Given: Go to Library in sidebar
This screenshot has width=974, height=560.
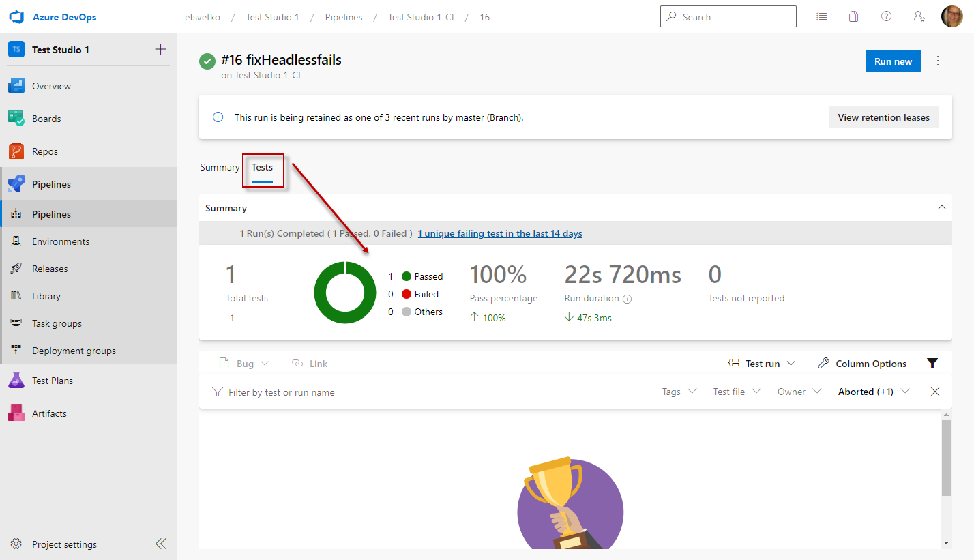Looking at the screenshot, I should 89,296.
